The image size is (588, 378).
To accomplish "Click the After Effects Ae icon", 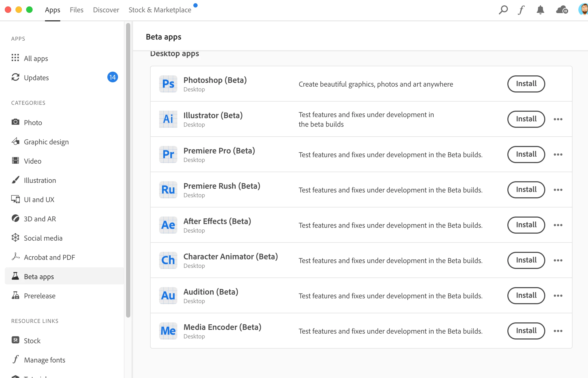I will (168, 225).
